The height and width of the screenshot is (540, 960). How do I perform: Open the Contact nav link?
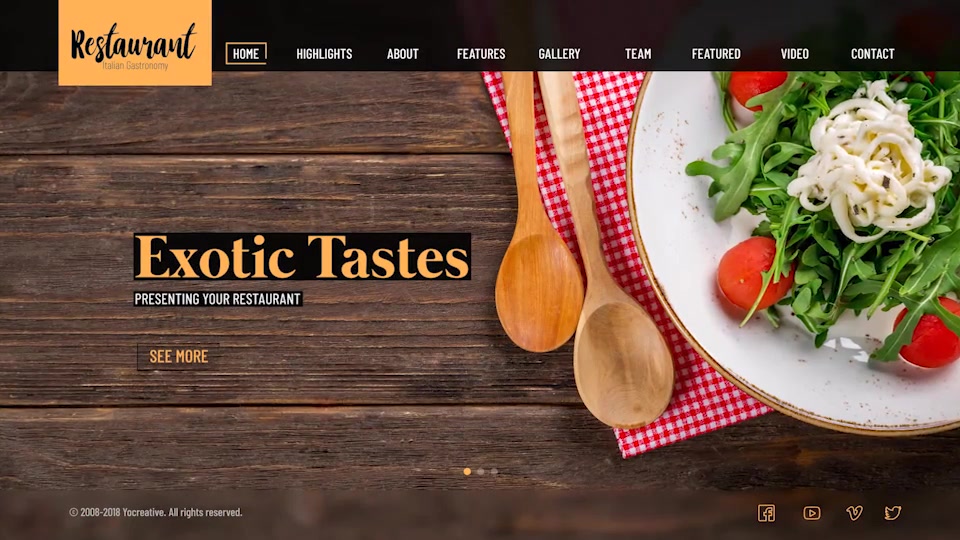872,54
